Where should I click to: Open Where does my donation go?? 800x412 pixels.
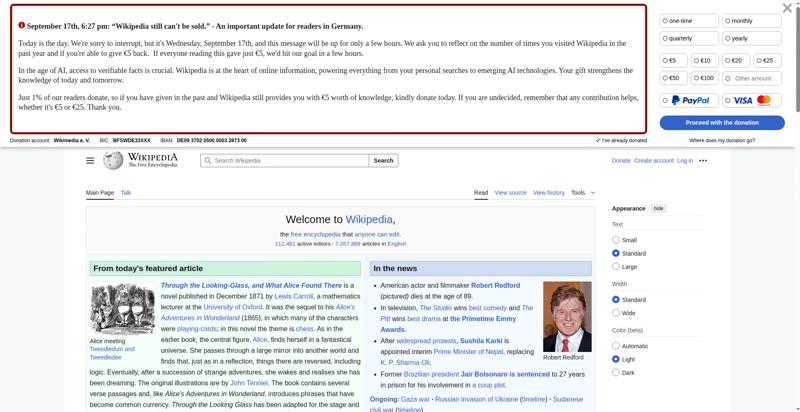(x=722, y=140)
